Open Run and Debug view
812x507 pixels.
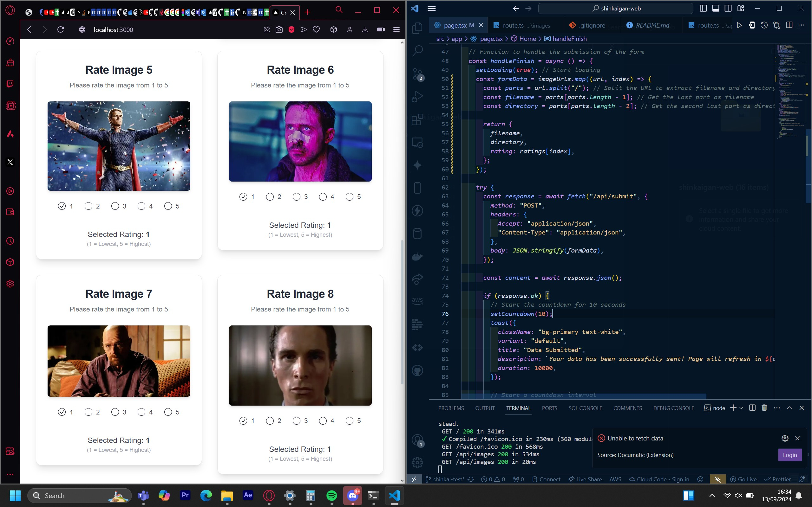(417, 97)
